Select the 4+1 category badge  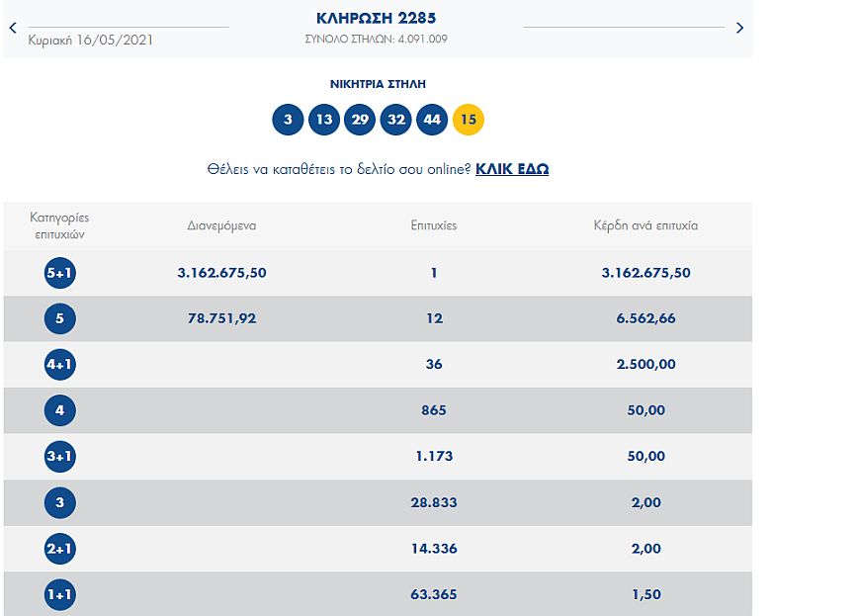[x=60, y=365]
